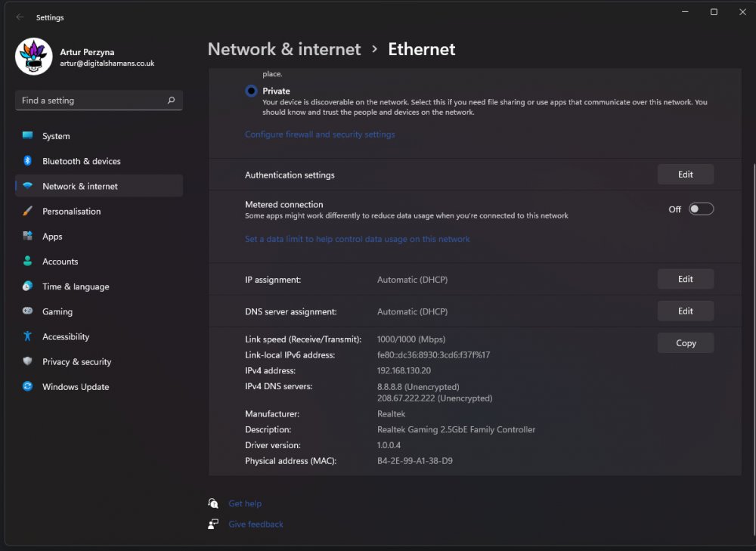Click the search magnifier icon

(171, 101)
